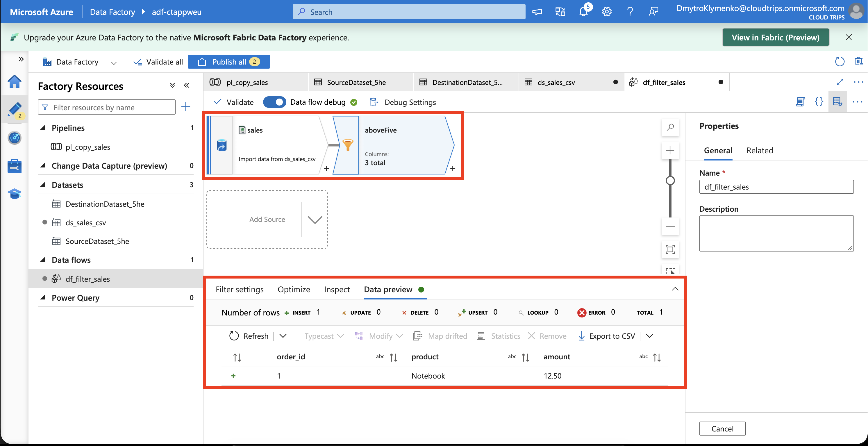Toggle the properties pane icon
This screenshot has height=446, width=868.
[x=837, y=102]
